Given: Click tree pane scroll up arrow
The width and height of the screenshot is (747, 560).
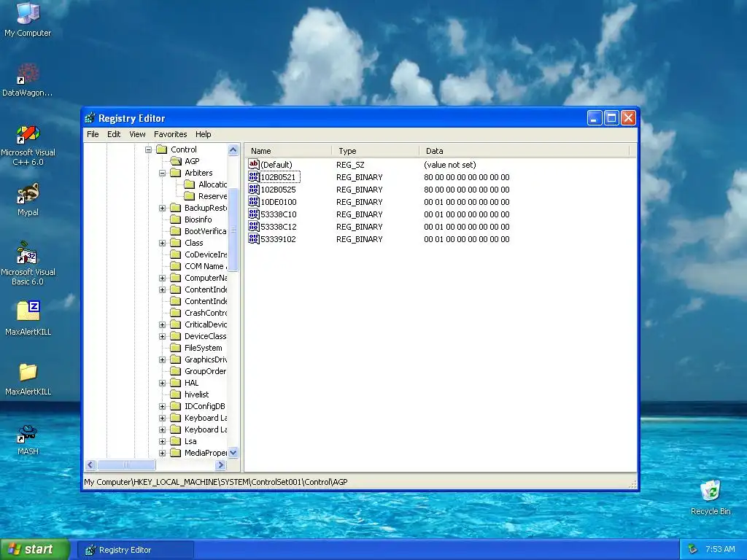Looking at the screenshot, I should coord(233,150).
